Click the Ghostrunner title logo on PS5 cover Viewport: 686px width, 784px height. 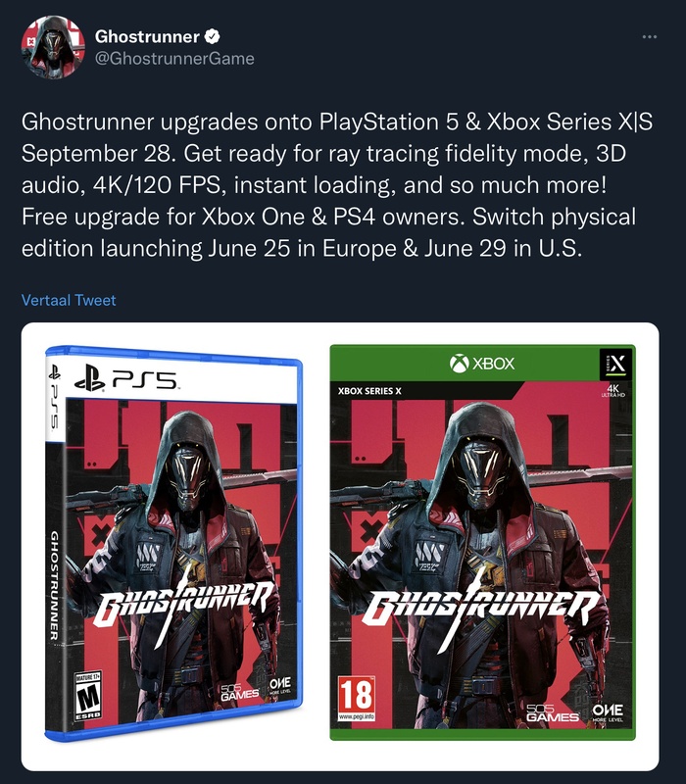(182, 605)
